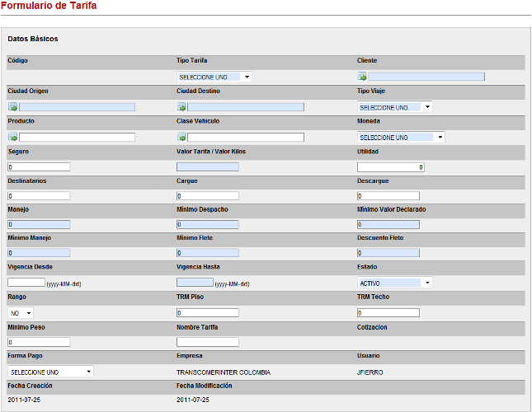Click the TRM Piso input field
The image size is (532, 412).
pyautogui.click(x=207, y=313)
